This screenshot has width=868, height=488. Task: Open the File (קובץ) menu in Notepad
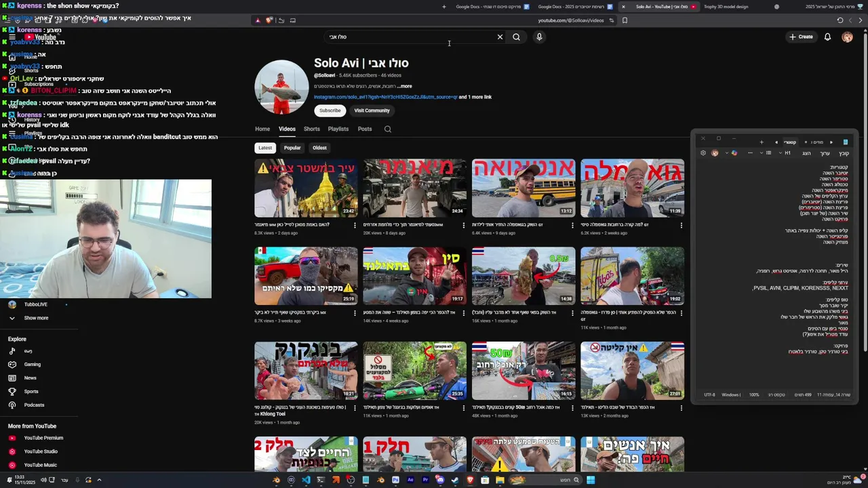coord(844,153)
